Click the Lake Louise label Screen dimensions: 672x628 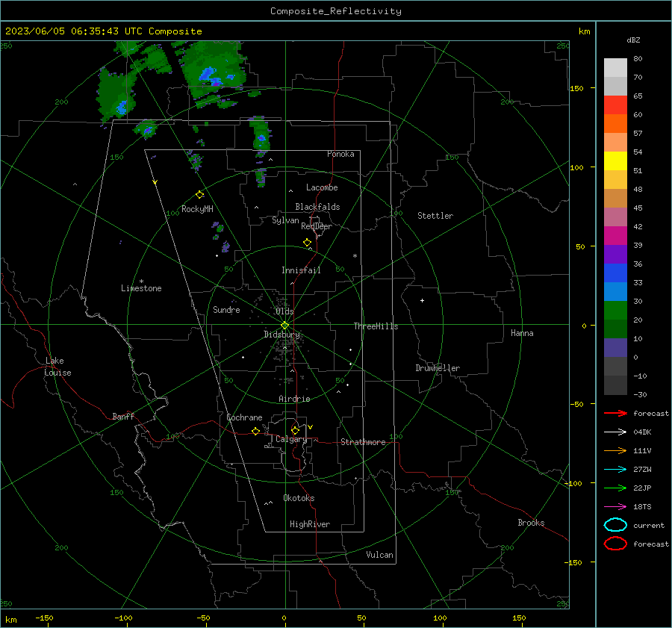click(57, 367)
